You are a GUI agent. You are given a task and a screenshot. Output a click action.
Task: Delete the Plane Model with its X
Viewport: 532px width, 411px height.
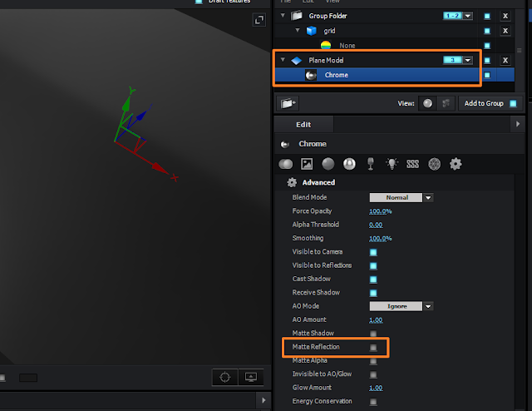point(505,61)
